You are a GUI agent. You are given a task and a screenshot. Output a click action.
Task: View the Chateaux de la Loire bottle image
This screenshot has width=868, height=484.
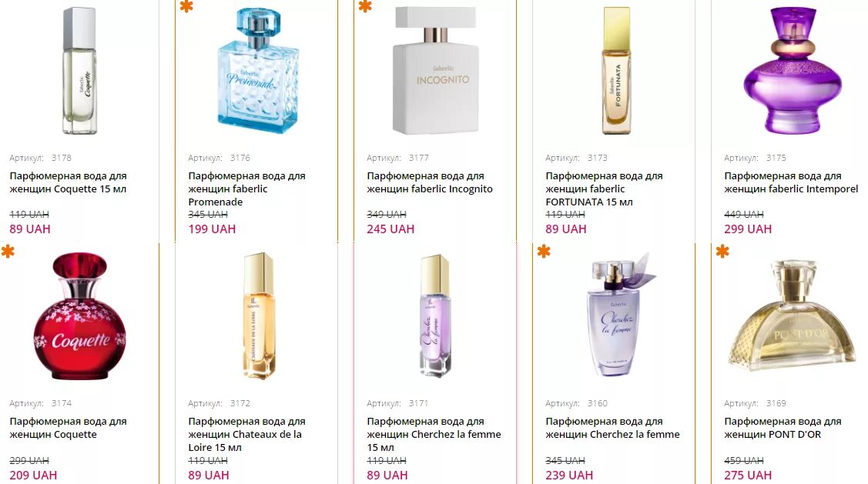pos(259,316)
